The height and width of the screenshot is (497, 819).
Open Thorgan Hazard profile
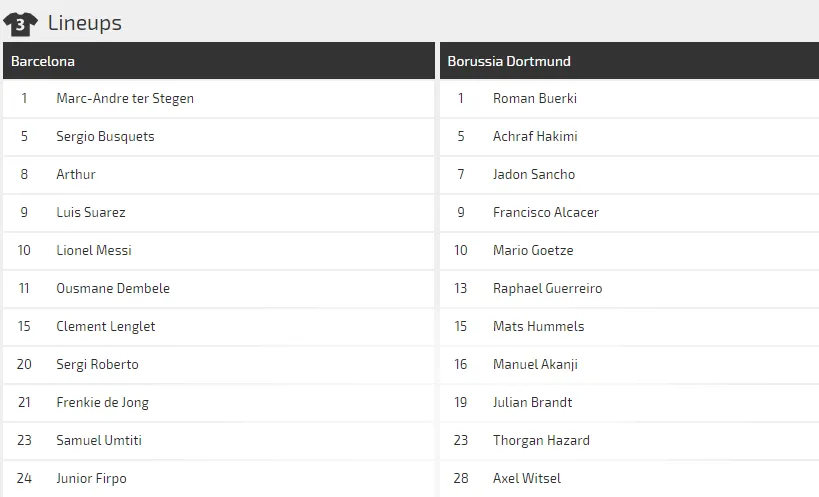541,440
